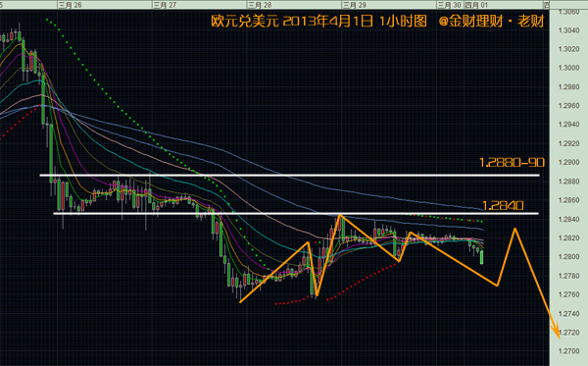Select the chart title 欧元兑美元 text
Viewport: 588px width, 366px height.
tap(244, 21)
